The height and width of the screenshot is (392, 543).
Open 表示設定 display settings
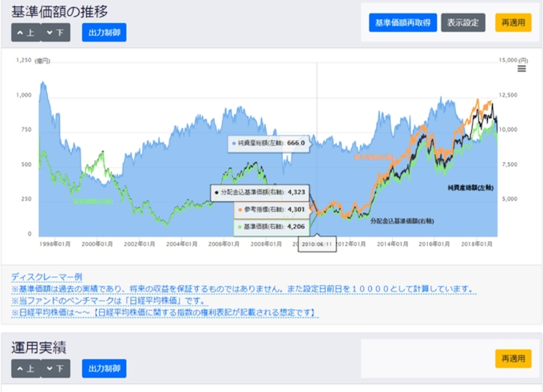point(462,22)
